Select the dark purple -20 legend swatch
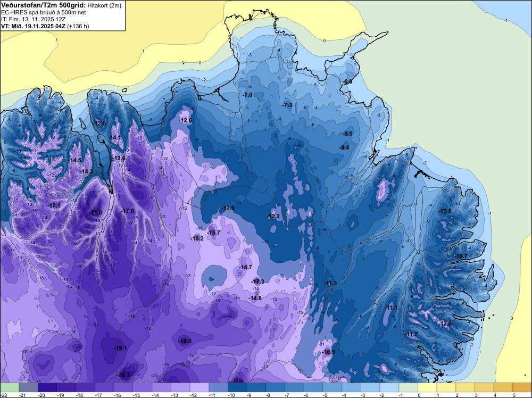This screenshot has width=532, height=398. [47, 387]
